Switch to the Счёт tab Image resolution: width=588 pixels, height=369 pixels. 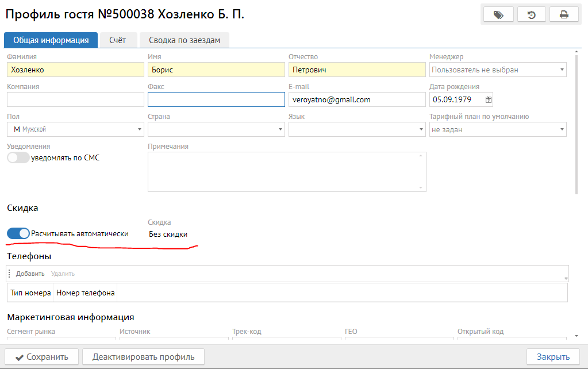[x=117, y=40]
